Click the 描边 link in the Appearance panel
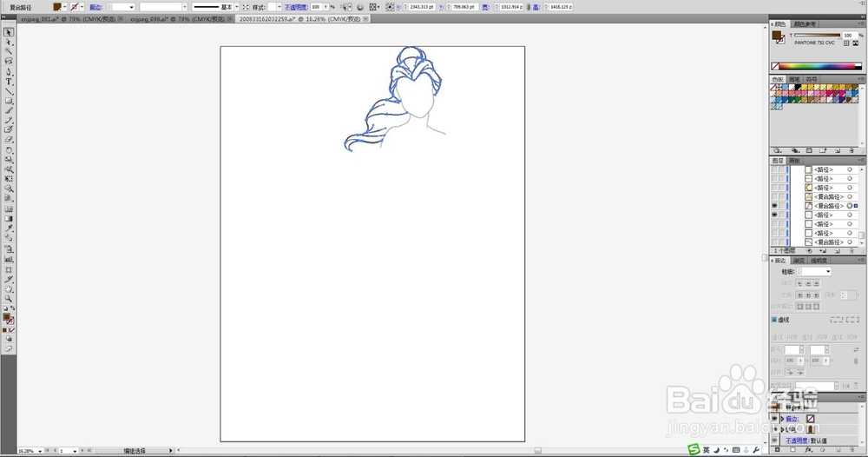Viewport: 868px width, 457px height. coord(792,419)
